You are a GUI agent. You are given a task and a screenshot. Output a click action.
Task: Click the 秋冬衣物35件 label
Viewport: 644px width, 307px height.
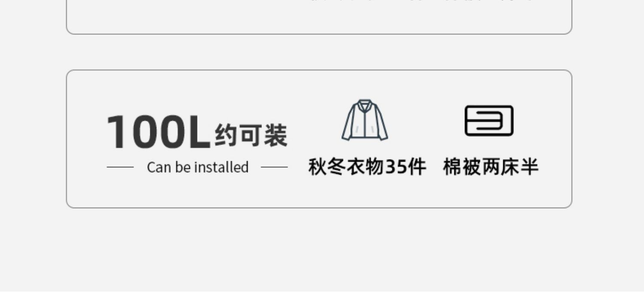coord(367,167)
